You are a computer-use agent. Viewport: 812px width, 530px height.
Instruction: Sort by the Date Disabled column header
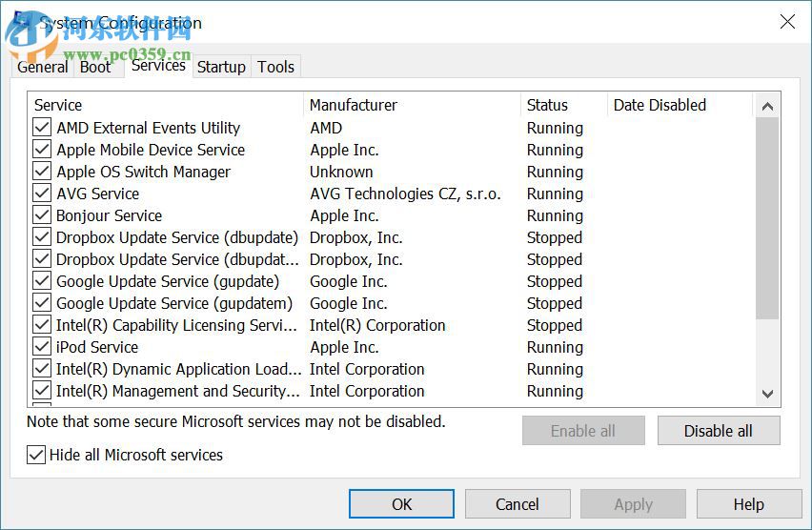point(680,105)
